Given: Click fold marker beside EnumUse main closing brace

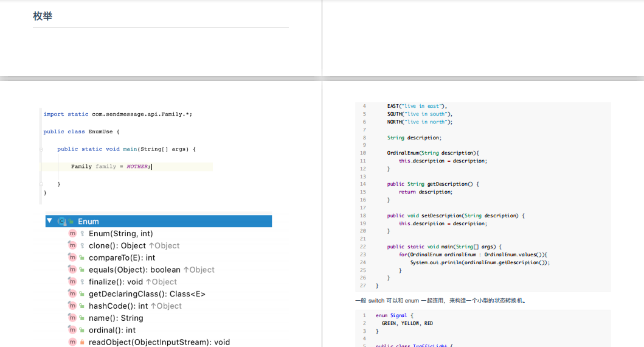Looking at the screenshot, I should (41, 184).
